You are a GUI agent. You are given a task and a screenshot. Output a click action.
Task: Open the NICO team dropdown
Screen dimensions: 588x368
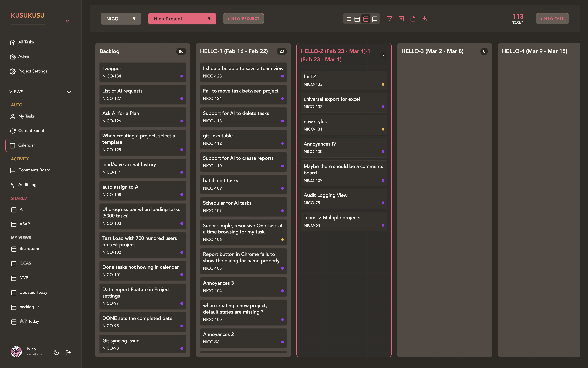121,18
